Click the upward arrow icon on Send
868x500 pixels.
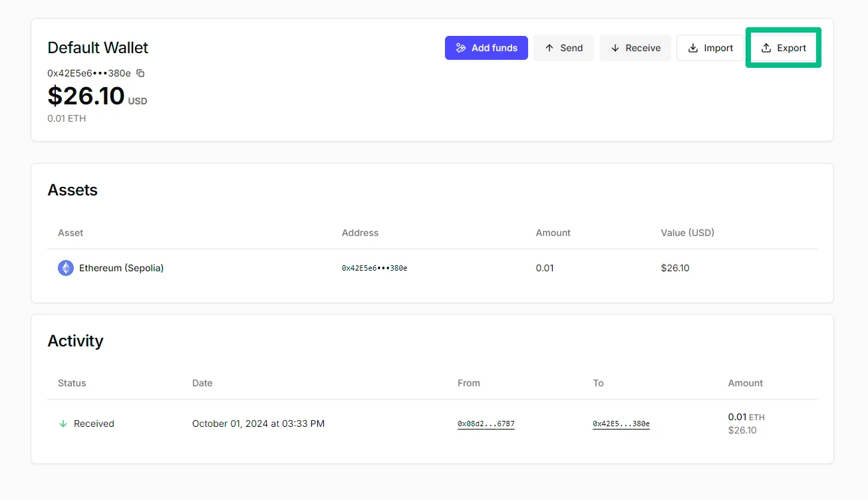[x=549, y=48]
